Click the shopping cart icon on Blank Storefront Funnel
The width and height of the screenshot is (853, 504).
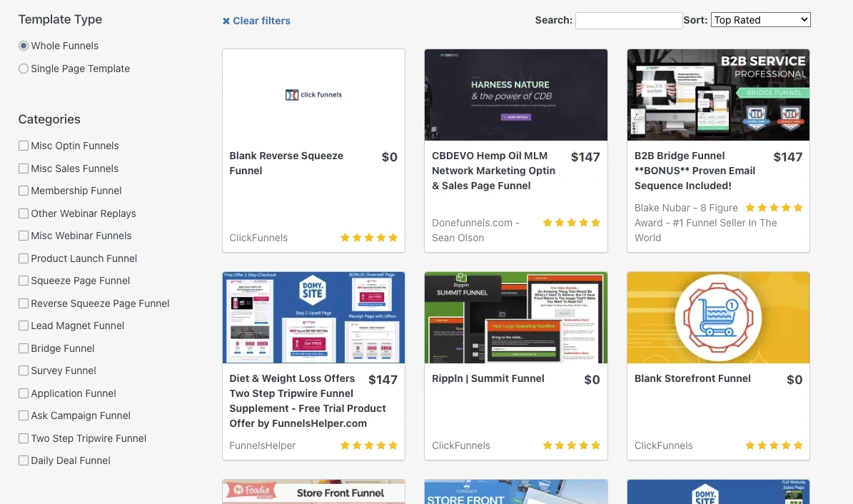coord(718,317)
